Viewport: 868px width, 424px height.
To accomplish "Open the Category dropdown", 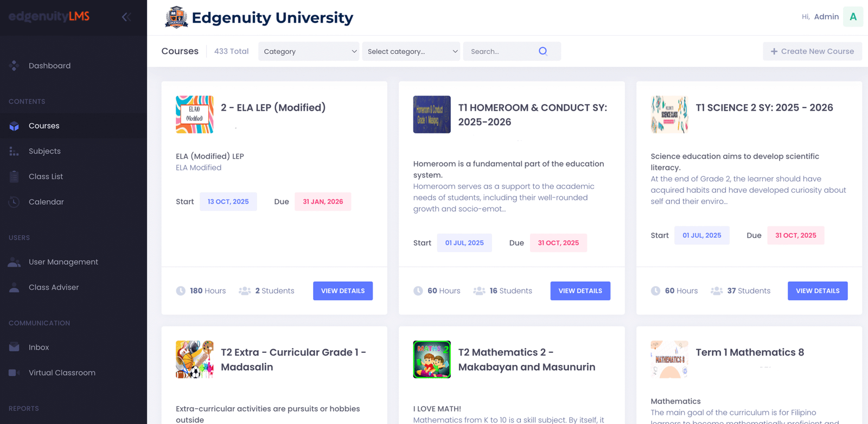I will [309, 52].
